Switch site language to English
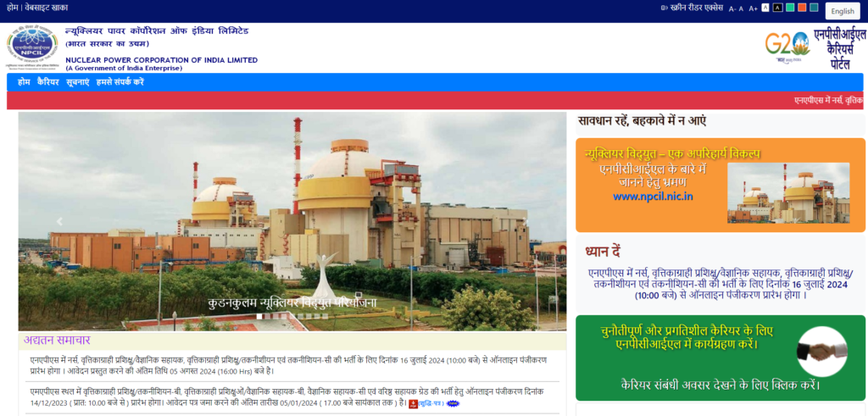This screenshot has height=416, width=868. (x=843, y=11)
